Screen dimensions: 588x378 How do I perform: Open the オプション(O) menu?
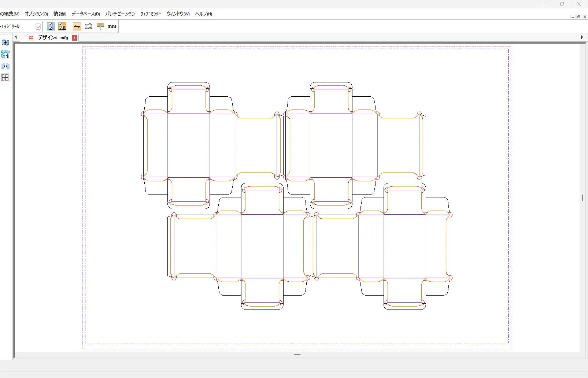tap(36, 14)
